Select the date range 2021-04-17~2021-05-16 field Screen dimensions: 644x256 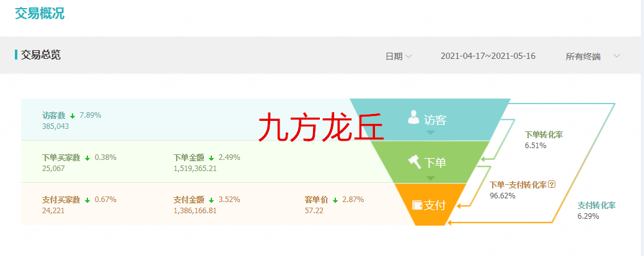pyautogui.click(x=488, y=56)
